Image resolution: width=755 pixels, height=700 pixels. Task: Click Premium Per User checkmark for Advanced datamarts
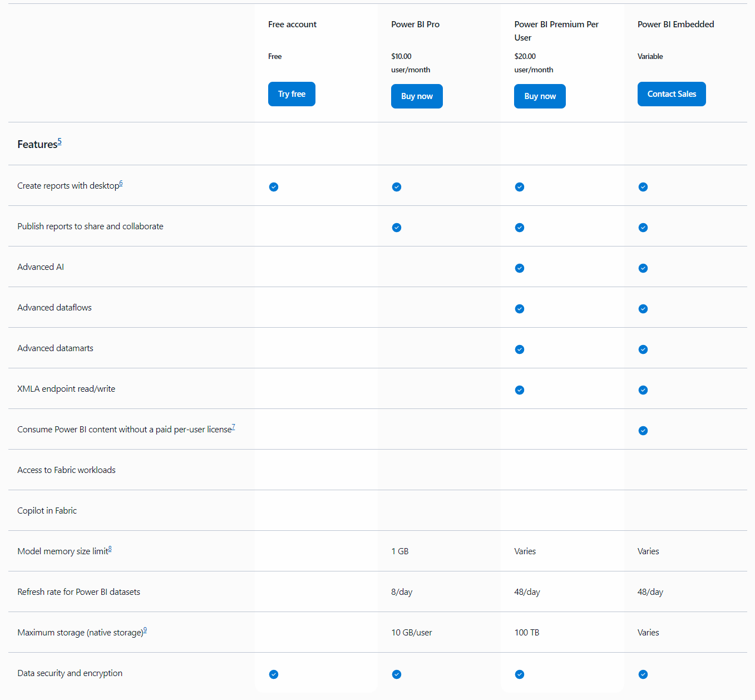click(x=520, y=349)
